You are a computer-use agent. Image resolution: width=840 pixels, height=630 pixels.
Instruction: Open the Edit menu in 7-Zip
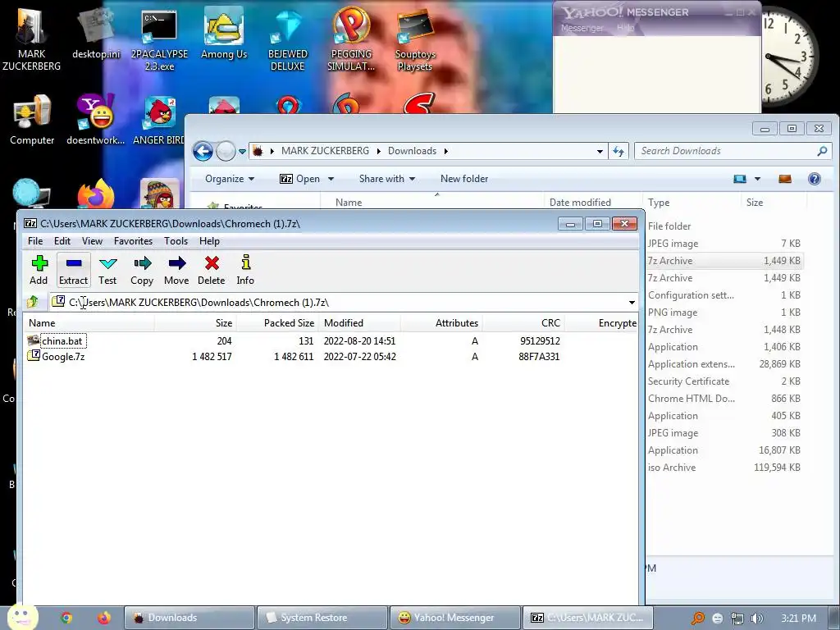(x=62, y=241)
